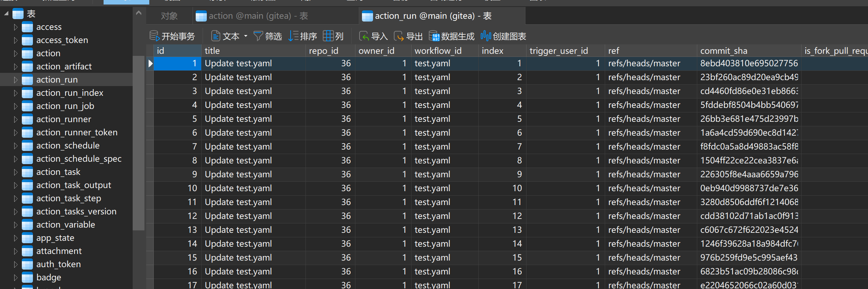Select action_variable in the tree
Image resolution: width=868 pixels, height=289 pixels.
point(65,224)
